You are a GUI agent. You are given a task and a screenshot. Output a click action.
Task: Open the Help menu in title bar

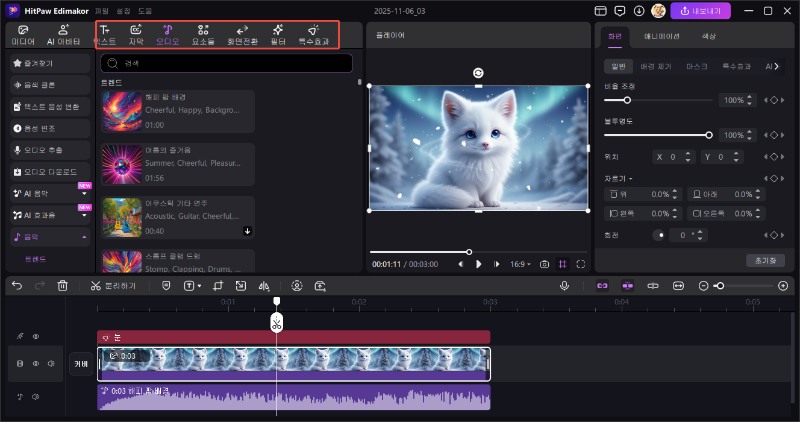(145, 11)
